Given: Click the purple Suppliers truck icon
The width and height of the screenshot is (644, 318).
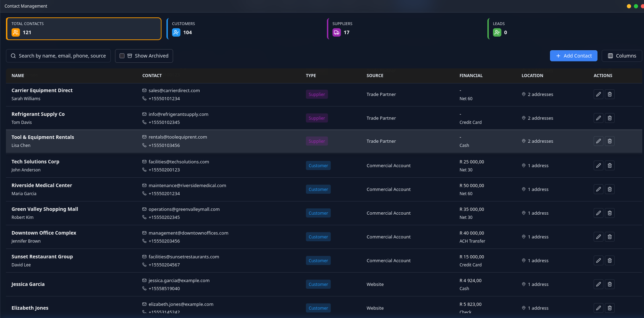Looking at the screenshot, I should coord(336,33).
